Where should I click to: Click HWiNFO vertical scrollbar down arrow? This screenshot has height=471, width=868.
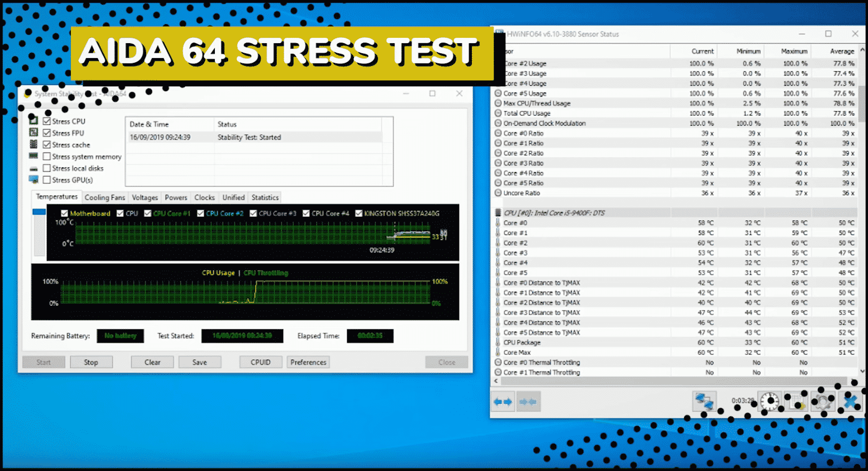[x=862, y=371]
